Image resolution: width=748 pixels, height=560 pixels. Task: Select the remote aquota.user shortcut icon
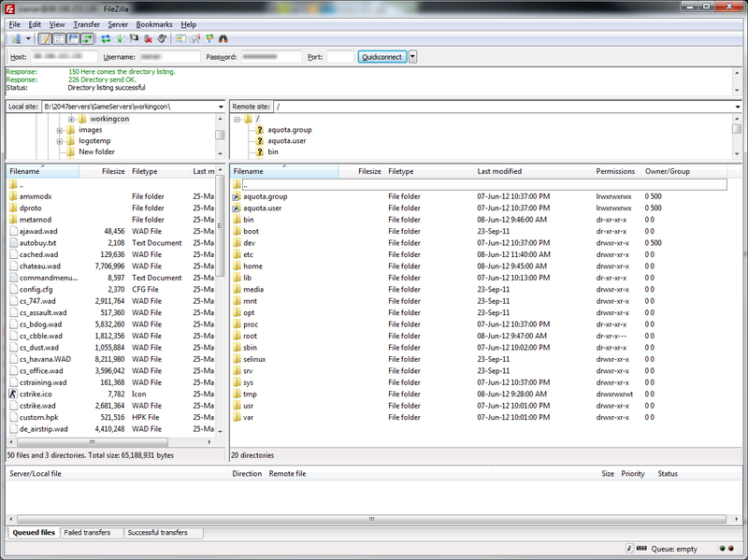coord(237,208)
